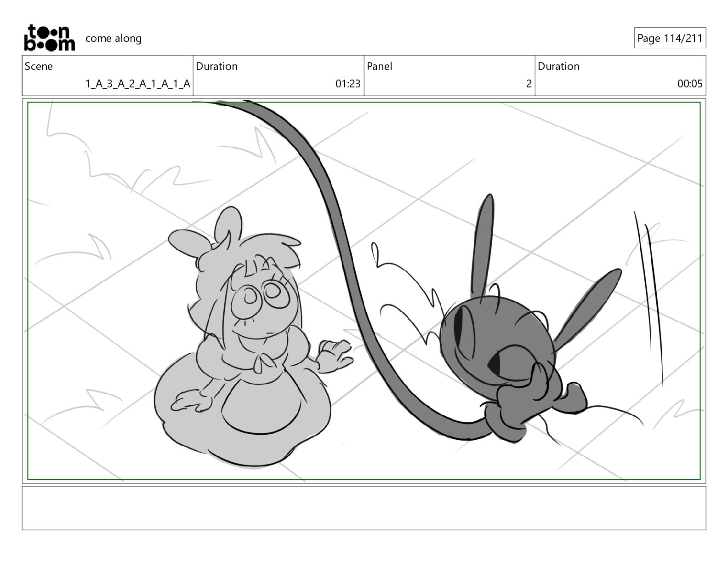Click the 'Scene' header label
This screenshot has height=563, width=728.
(39, 66)
